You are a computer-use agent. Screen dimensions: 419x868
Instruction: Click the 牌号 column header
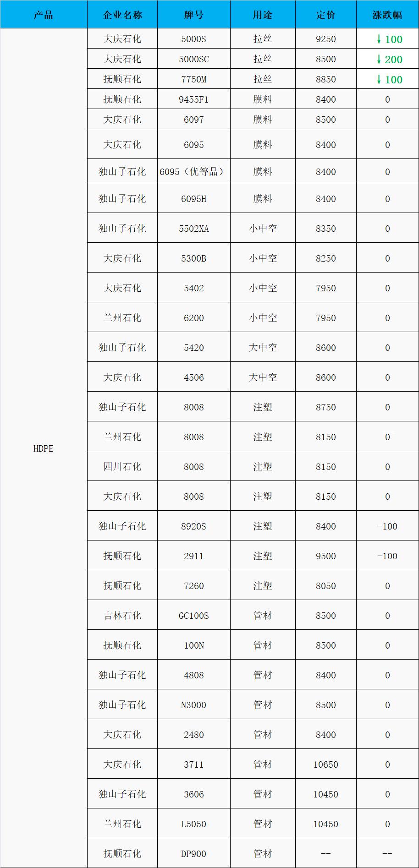193,15
